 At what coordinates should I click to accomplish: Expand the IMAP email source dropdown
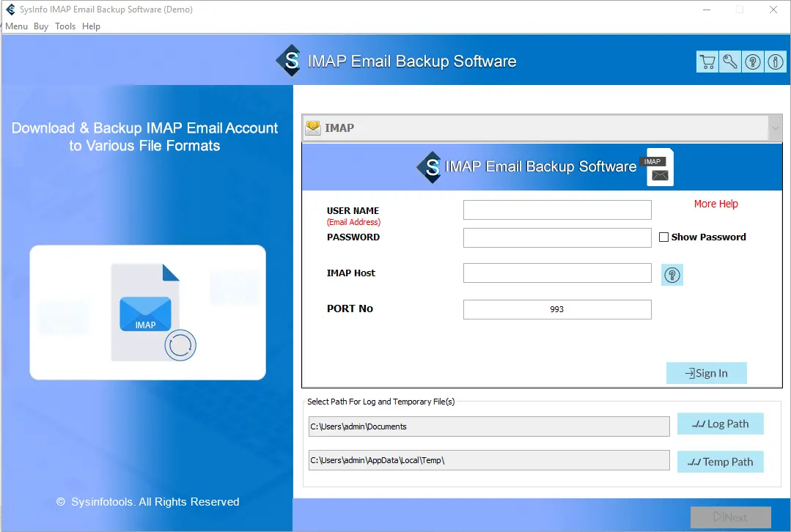(x=775, y=128)
